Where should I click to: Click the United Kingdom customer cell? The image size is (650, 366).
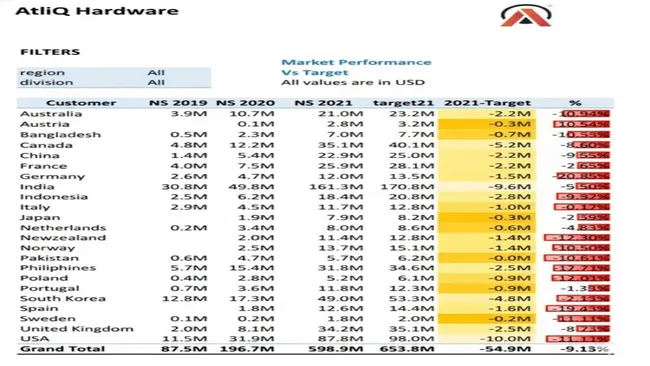(x=77, y=329)
